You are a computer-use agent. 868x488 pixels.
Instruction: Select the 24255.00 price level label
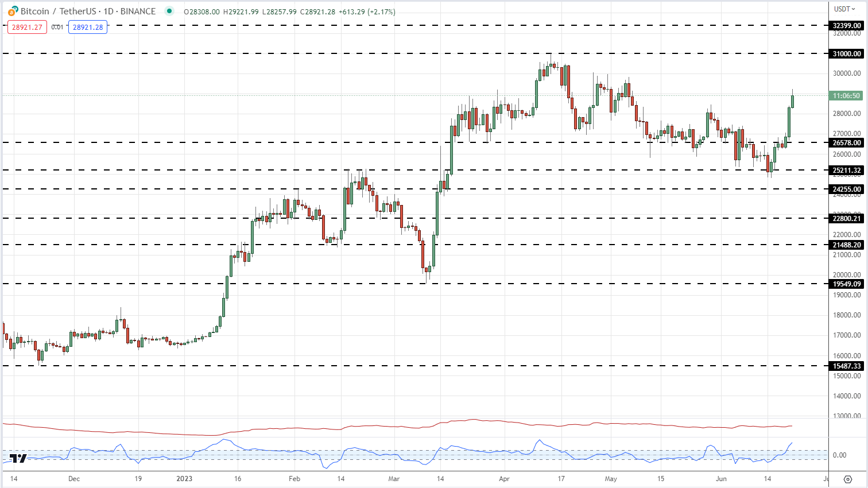click(847, 189)
